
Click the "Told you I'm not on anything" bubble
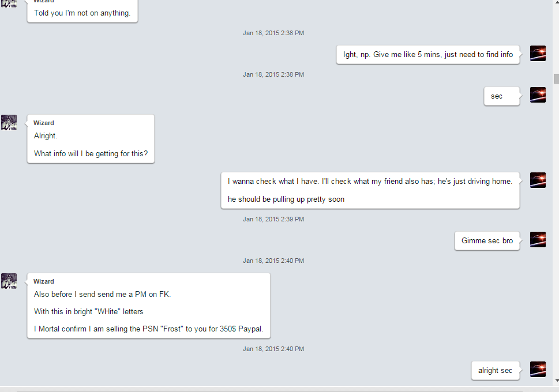82,12
